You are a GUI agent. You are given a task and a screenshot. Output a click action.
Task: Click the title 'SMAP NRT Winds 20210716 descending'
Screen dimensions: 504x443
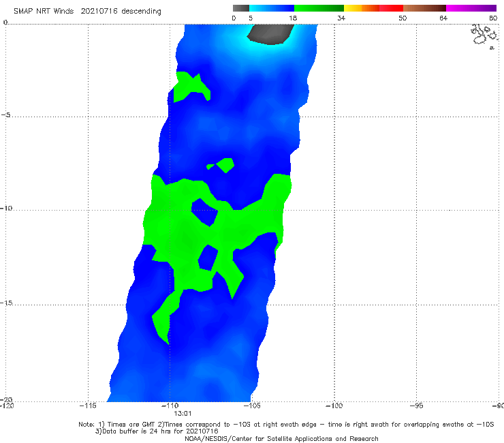pos(87,11)
